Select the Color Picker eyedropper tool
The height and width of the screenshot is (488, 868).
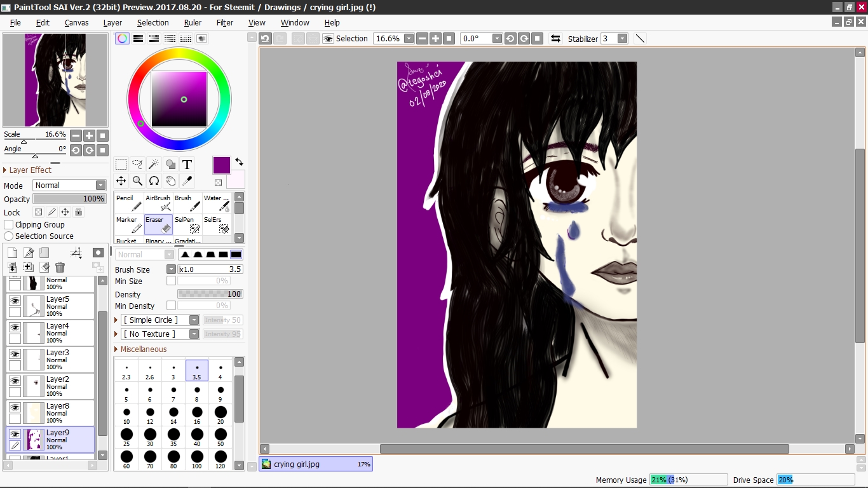(x=187, y=181)
